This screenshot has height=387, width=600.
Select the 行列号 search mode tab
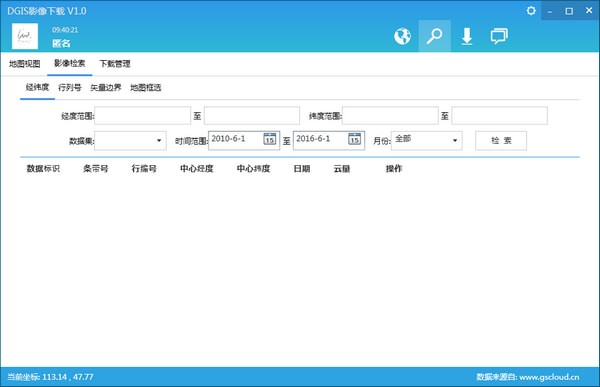69,88
